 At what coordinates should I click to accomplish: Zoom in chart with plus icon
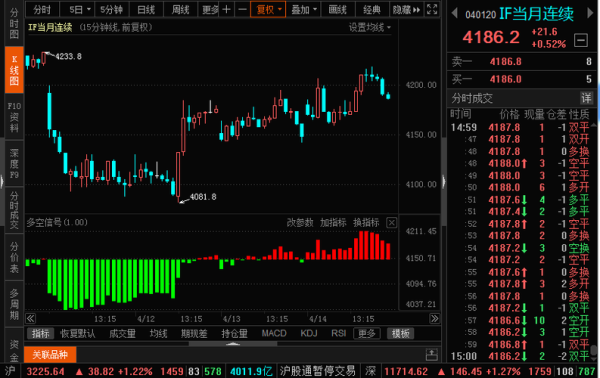[x=227, y=10]
